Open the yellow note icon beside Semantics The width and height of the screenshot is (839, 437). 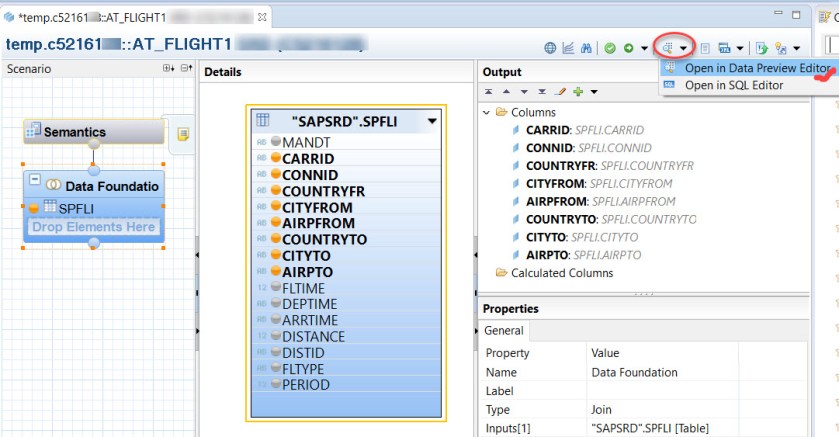pyautogui.click(x=183, y=133)
